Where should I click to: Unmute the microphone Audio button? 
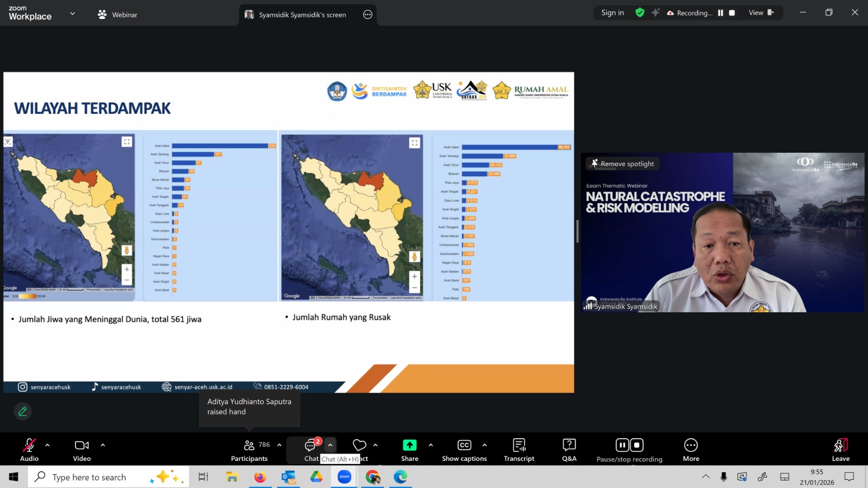[29, 450]
